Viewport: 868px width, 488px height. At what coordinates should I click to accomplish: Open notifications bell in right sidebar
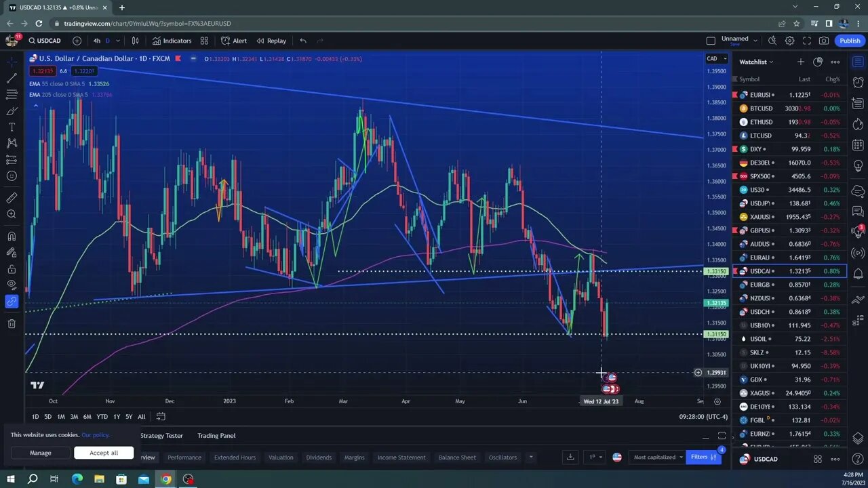click(x=858, y=274)
